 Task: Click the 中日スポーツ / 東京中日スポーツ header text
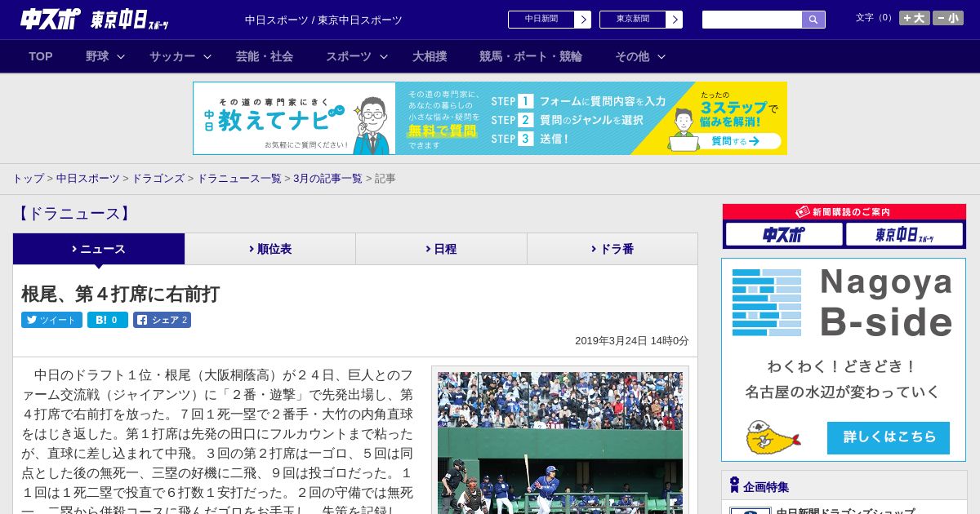323,20
